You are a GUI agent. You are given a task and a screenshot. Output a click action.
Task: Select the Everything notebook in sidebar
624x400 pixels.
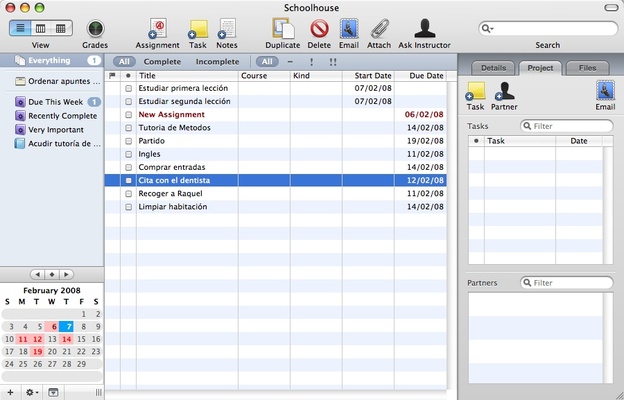coord(52,60)
